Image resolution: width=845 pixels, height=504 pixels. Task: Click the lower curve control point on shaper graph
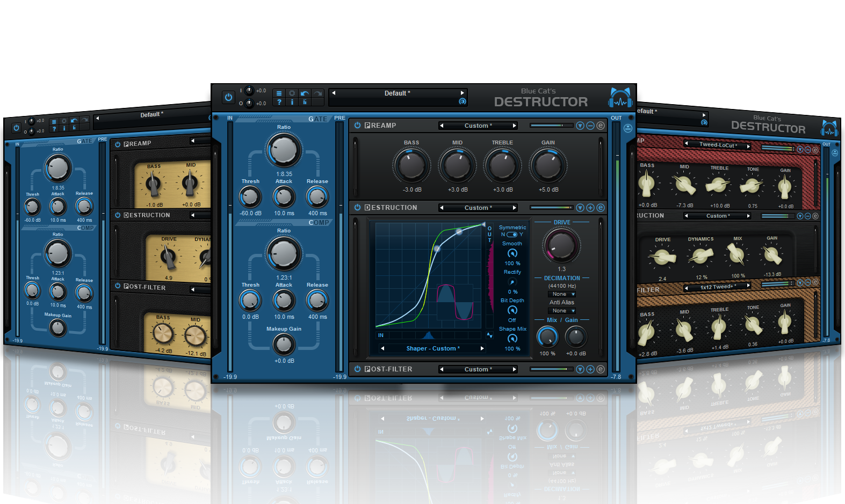coord(437,249)
